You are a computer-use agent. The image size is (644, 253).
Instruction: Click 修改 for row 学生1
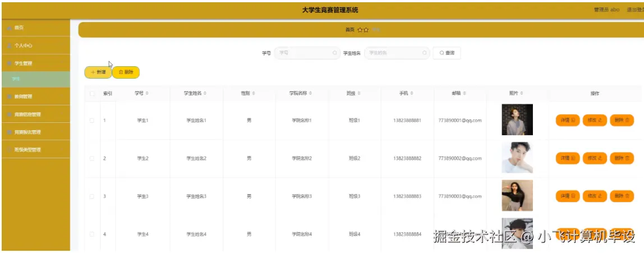pyautogui.click(x=595, y=121)
